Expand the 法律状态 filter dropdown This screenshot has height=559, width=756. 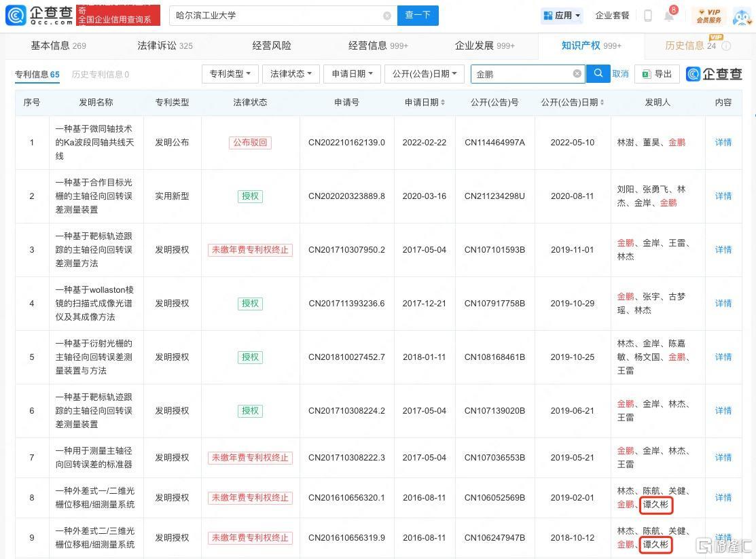291,74
